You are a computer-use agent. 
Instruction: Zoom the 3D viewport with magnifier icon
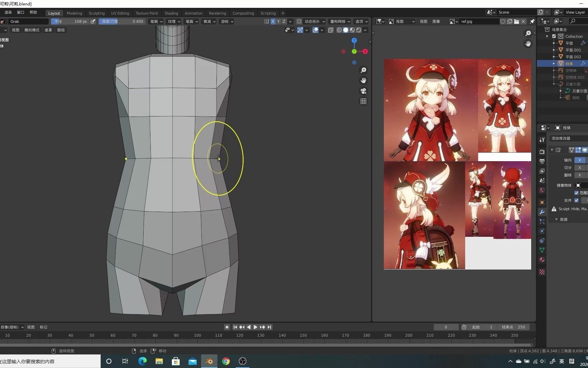tap(363, 70)
